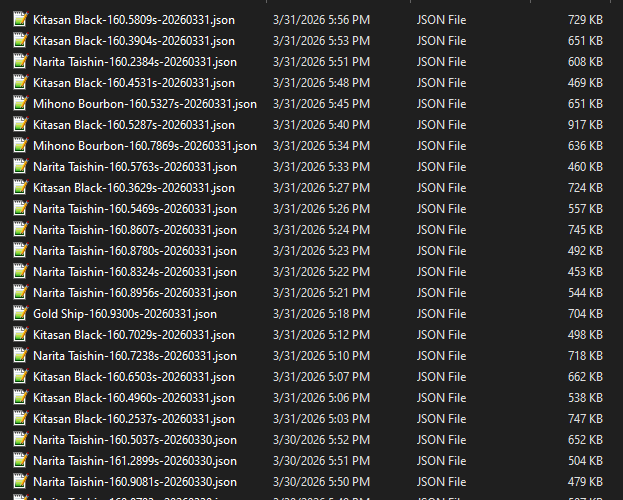Click the file icon of Narita Taishin-160.2384s-20260331.json
623x500 pixels.
coord(21,62)
